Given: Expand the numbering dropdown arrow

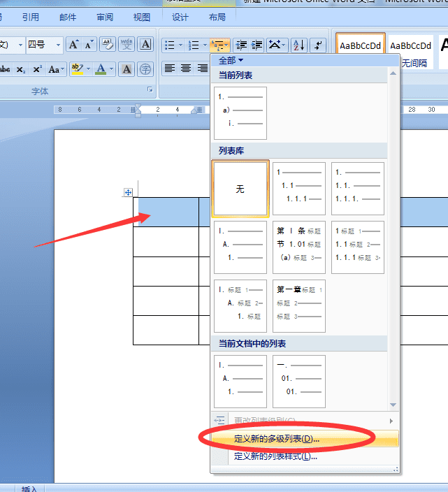Looking at the screenshot, I should point(205,45).
